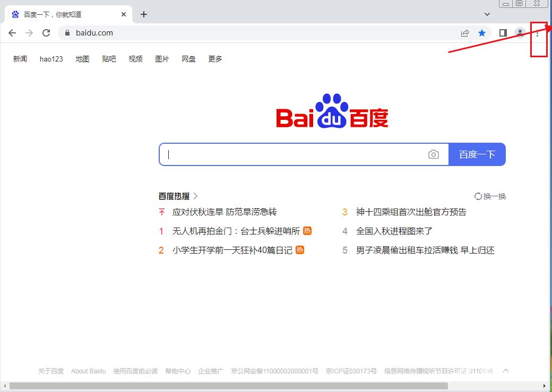Click the 换一换 refresh icon beside hot searches
Screen dimensions: 552x392
coord(479,196)
